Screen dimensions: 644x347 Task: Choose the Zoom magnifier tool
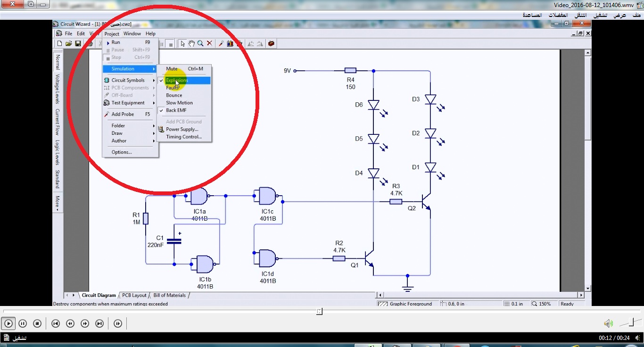tap(201, 43)
